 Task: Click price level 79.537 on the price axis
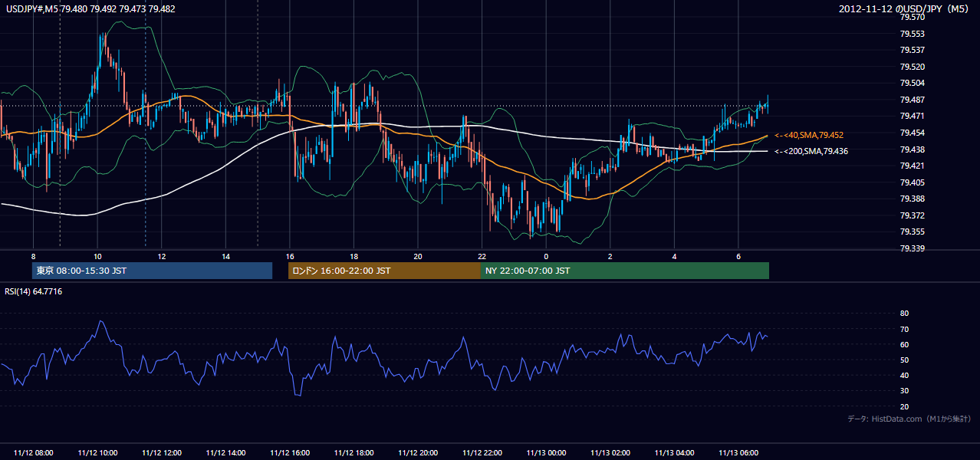coord(912,50)
